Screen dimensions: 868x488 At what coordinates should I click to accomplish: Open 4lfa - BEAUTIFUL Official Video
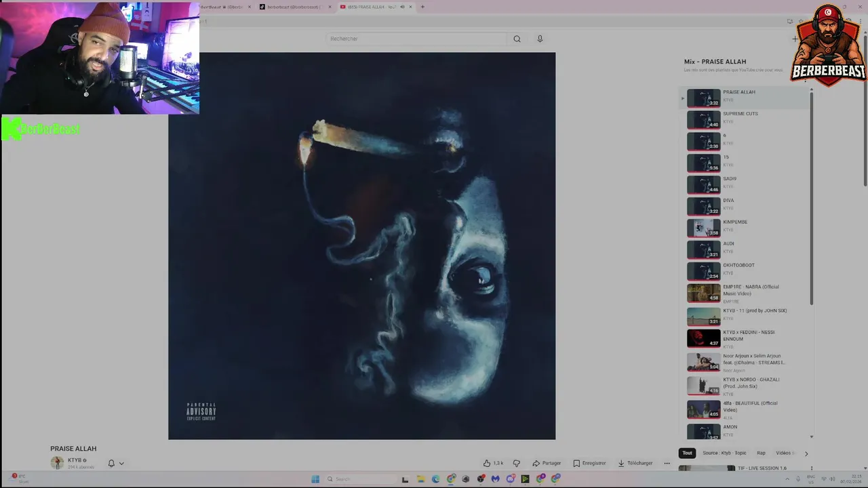(x=746, y=409)
